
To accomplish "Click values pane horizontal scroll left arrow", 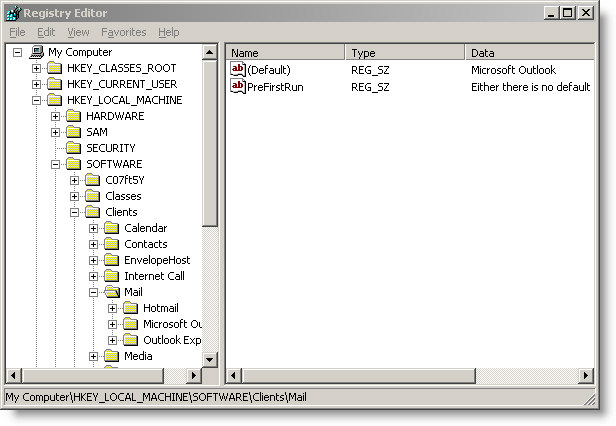I will (x=234, y=375).
